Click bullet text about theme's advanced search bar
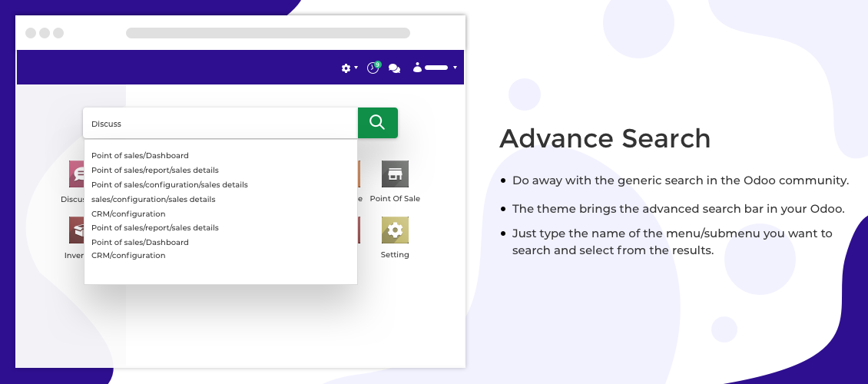Image resolution: width=868 pixels, height=384 pixels. (x=678, y=209)
